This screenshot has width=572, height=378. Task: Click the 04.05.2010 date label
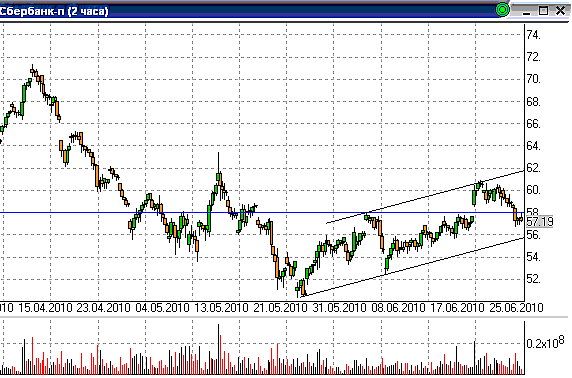(162, 308)
